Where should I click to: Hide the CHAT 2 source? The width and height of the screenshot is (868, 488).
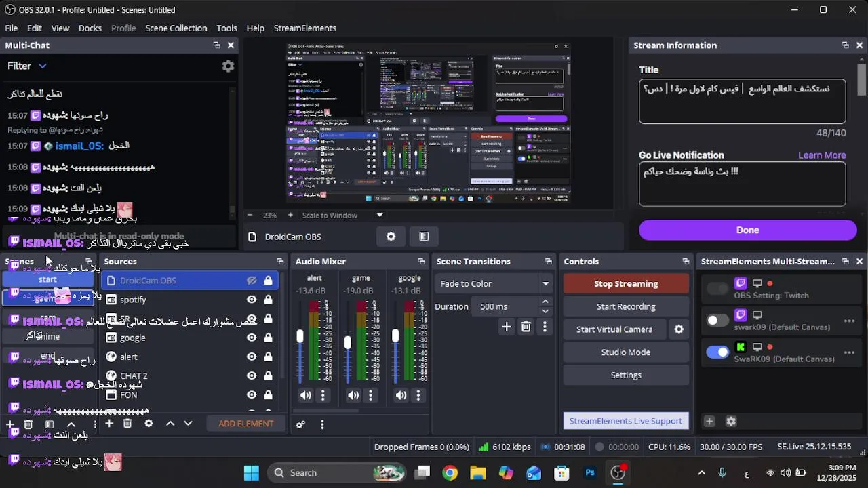click(252, 375)
